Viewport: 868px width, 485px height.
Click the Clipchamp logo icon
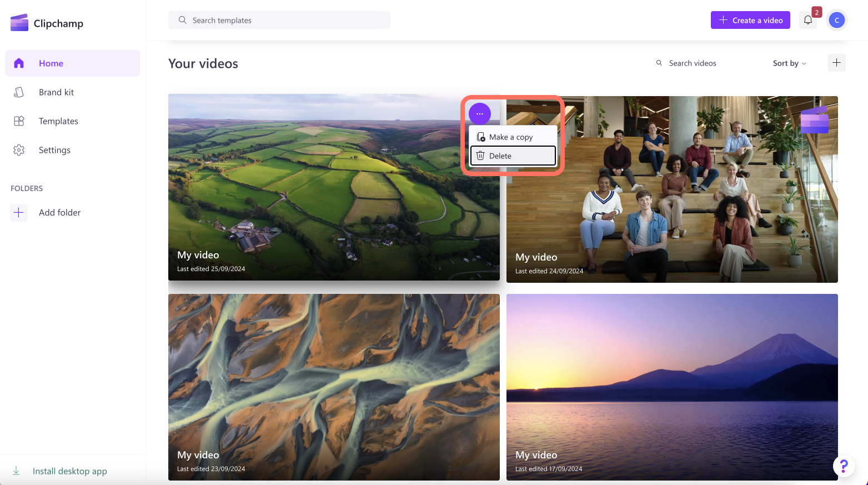tap(19, 23)
